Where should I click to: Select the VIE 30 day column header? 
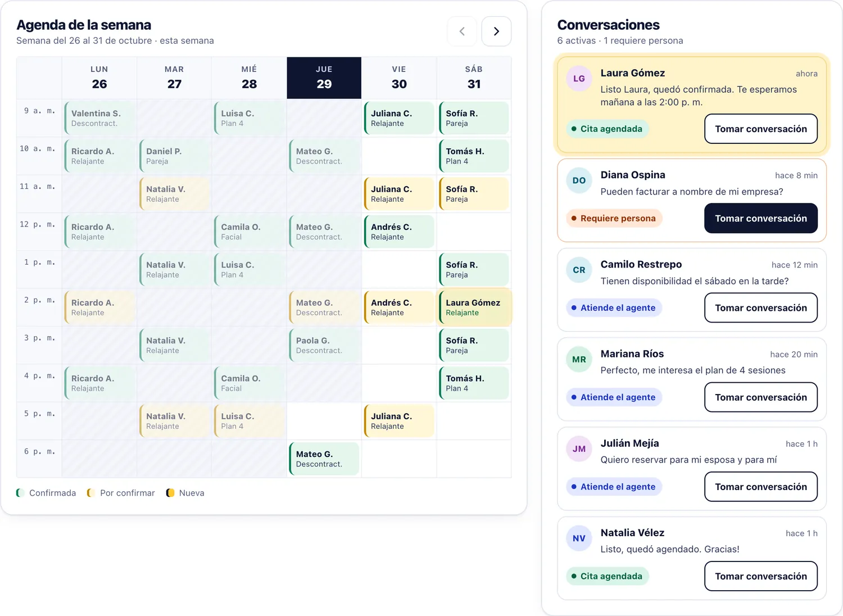[x=399, y=78]
